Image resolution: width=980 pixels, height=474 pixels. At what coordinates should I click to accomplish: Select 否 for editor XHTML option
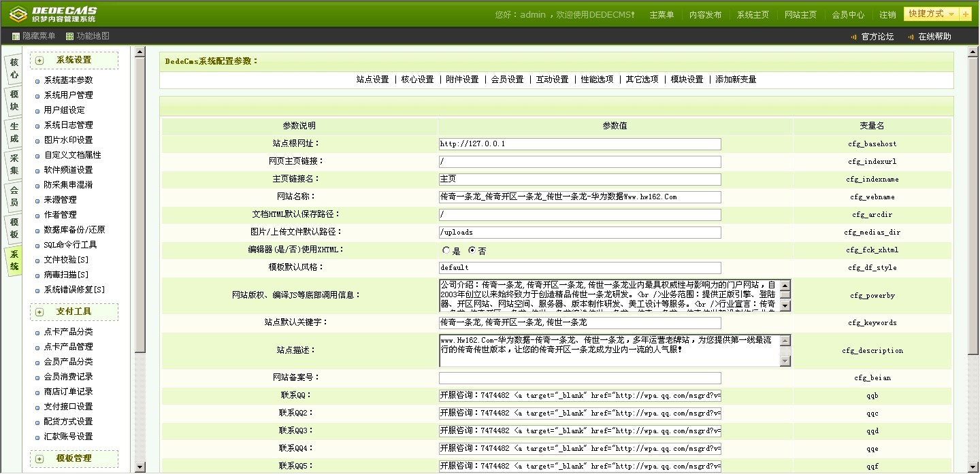pyautogui.click(x=472, y=250)
